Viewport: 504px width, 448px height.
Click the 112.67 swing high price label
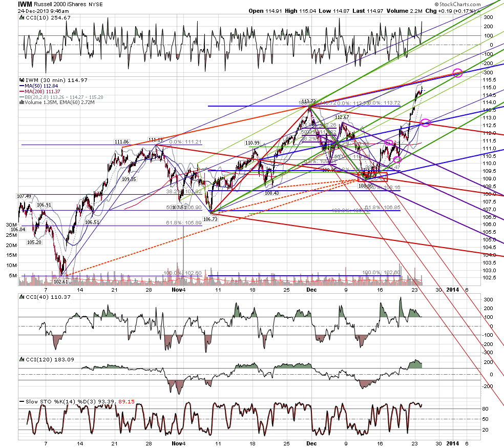click(342, 117)
